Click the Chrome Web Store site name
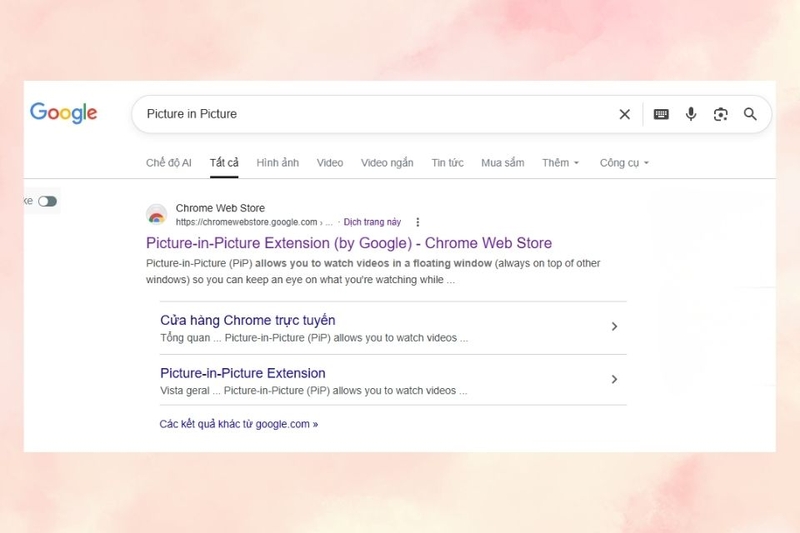This screenshot has width=800, height=533. click(220, 208)
